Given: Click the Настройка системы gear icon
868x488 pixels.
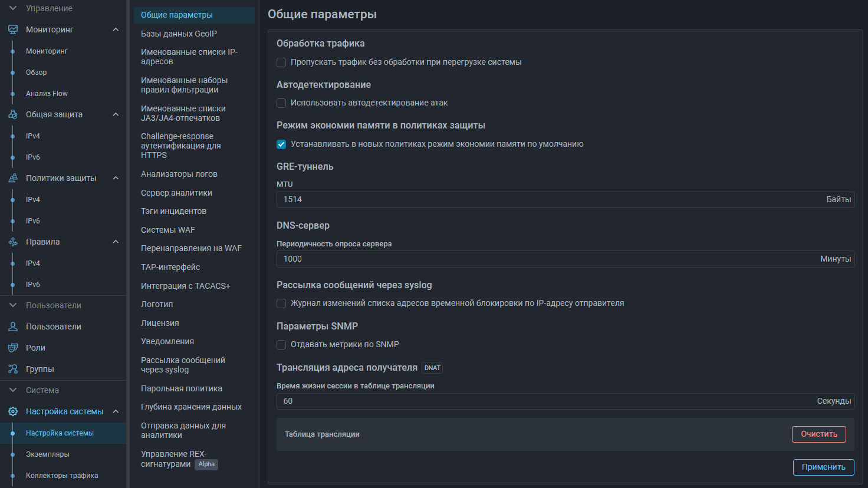Looking at the screenshot, I should [13, 411].
